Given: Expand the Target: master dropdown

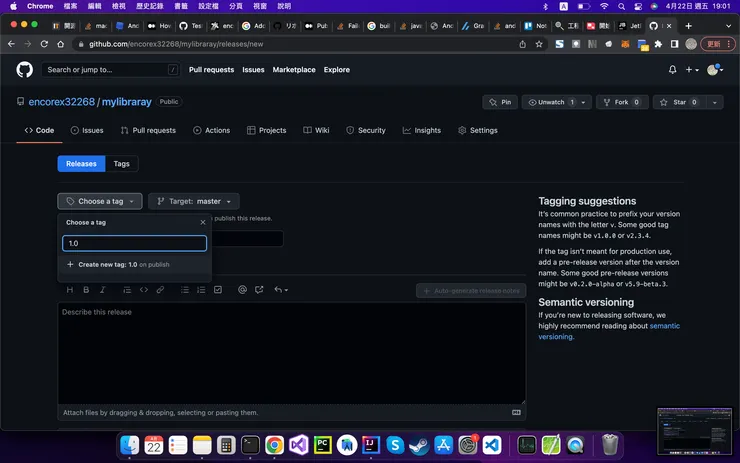Looking at the screenshot, I should pos(194,201).
